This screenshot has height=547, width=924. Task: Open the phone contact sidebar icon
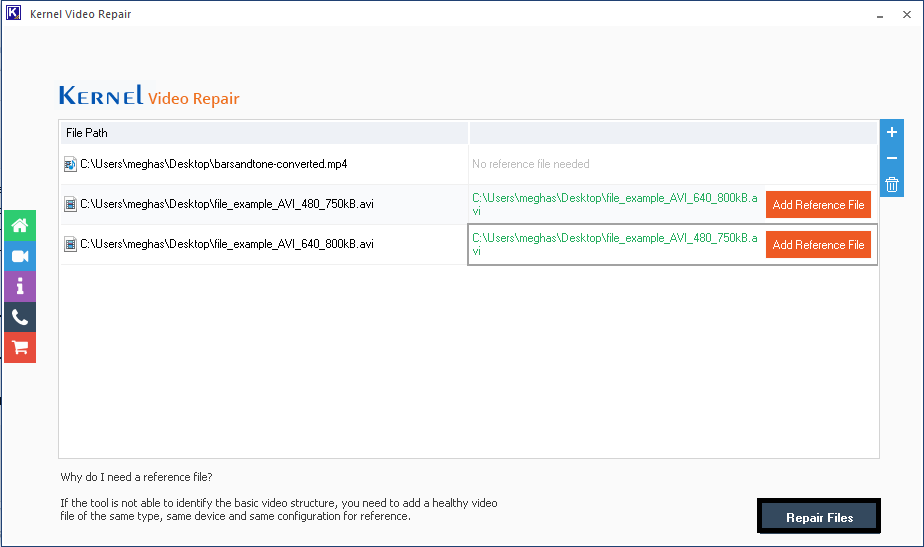20,317
